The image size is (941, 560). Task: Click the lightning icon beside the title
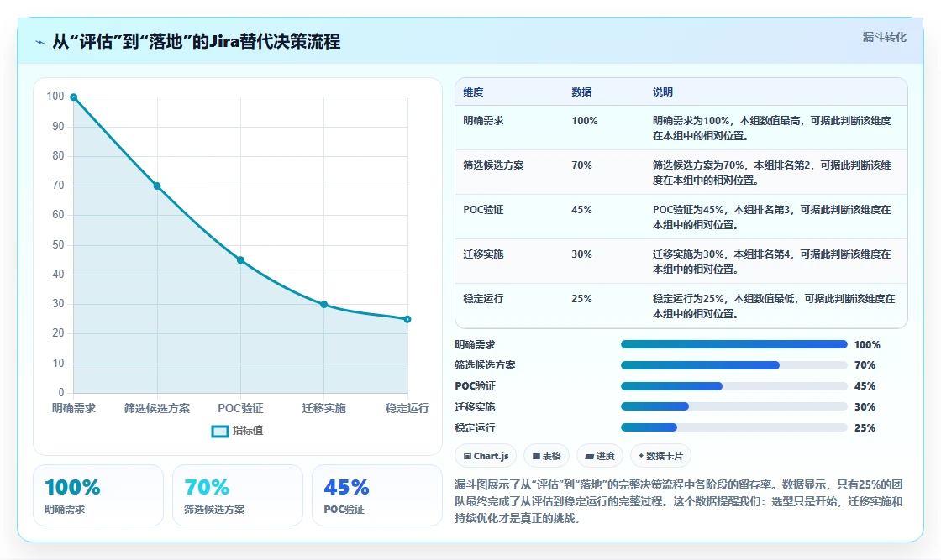click(39, 42)
